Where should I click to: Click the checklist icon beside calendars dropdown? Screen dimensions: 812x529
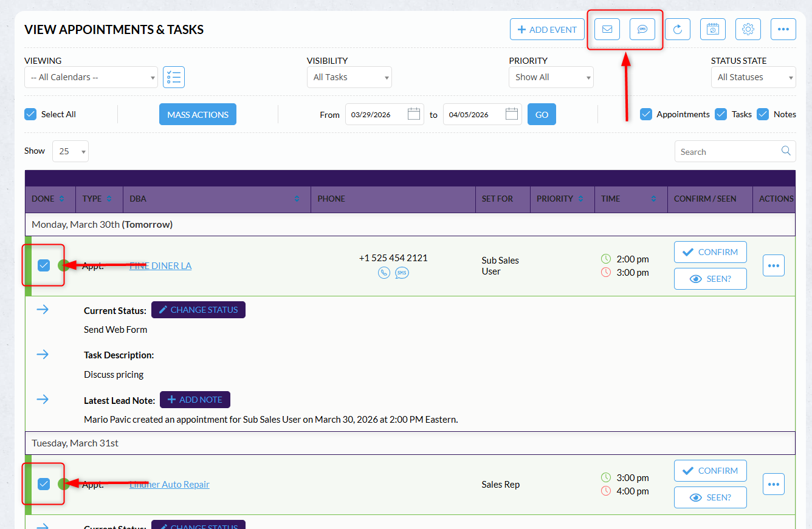coord(174,77)
